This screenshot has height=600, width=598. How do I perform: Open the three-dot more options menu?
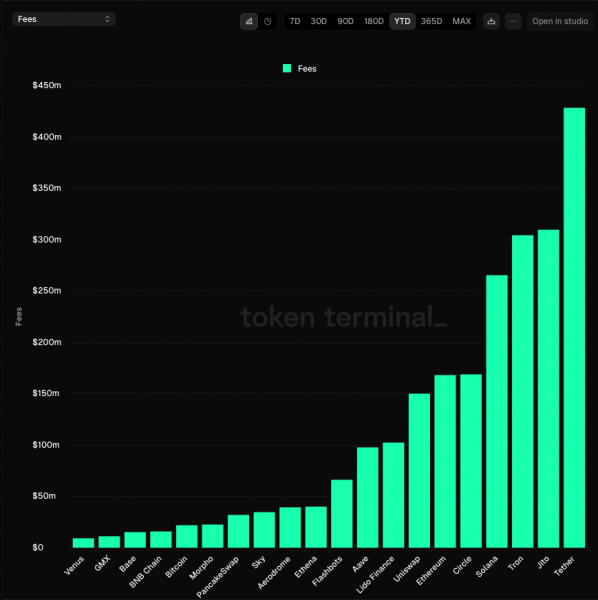click(x=513, y=21)
